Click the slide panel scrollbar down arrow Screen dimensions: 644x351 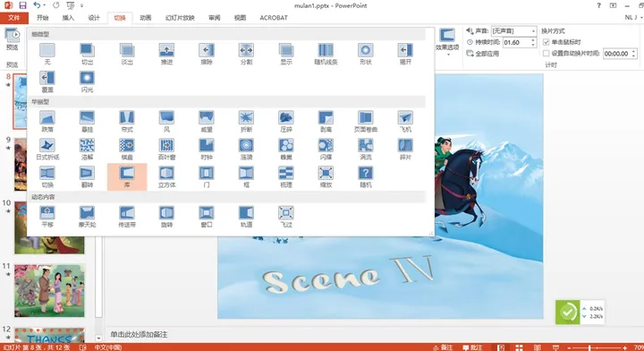click(98, 338)
